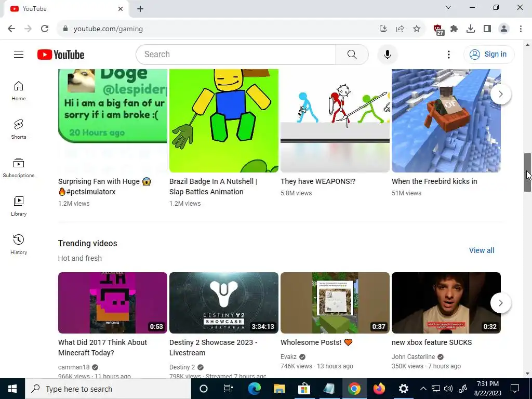Open Microsoft Edge from taskbar
This screenshot has width=532, height=399.
click(x=254, y=389)
